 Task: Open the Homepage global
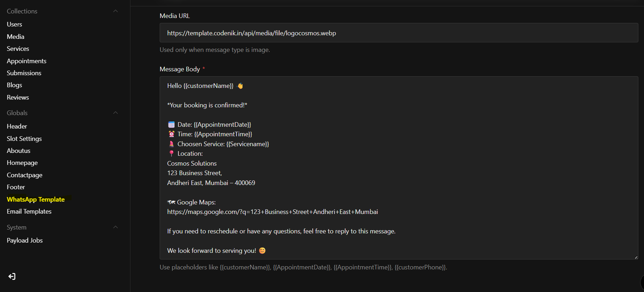[22, 163]
